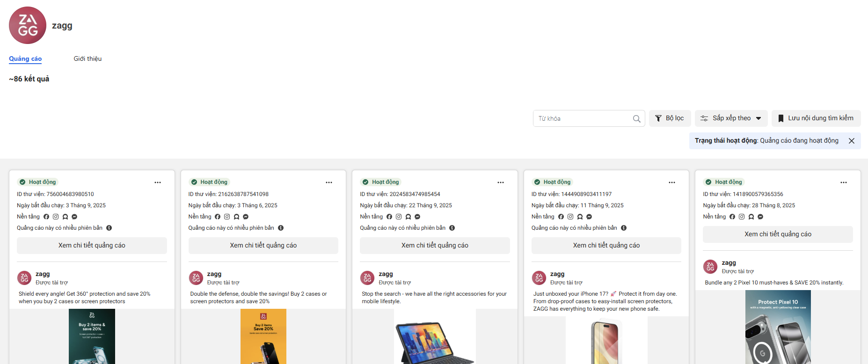
Task: Switch to the Giới thiệu tab
Action: pos(88,59)
